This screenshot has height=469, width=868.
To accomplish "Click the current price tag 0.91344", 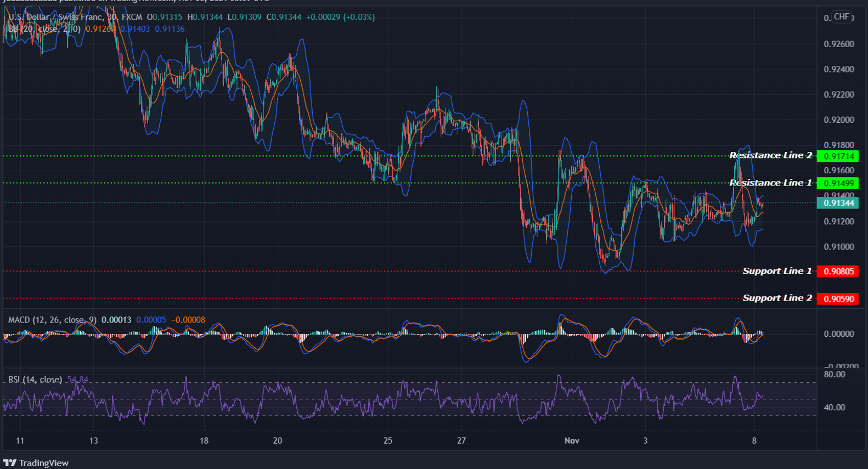I will point(838,203).
